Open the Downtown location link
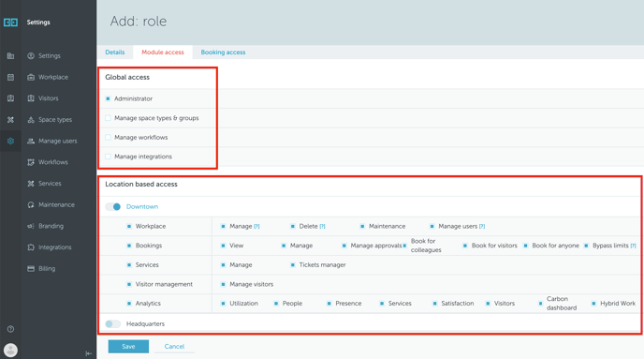Image resolution: width=644 pixels, height=359 pixels. [142, 206]
